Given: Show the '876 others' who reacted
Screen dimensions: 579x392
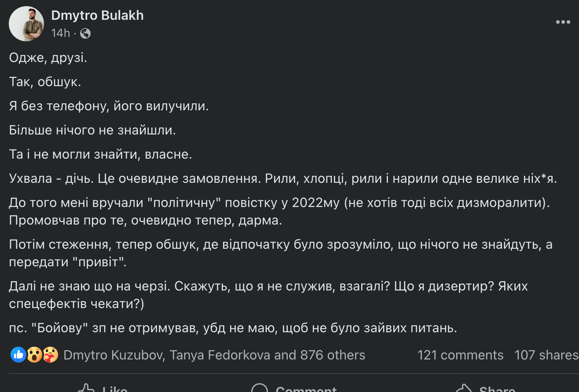Looking at the screenshot, I should (x=333, y=355).
